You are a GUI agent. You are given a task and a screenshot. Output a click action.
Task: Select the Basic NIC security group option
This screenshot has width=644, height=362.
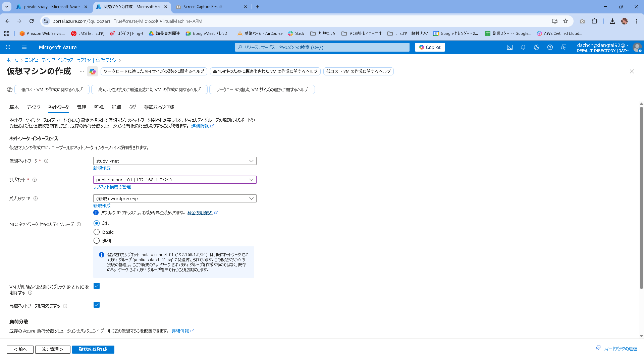point(97,232)
